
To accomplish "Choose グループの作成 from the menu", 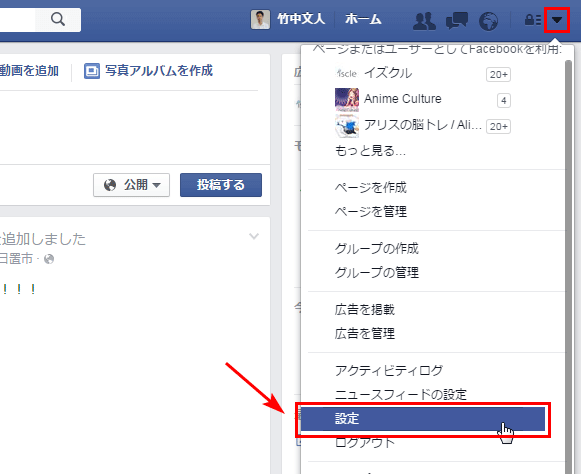I will [377, 248].
